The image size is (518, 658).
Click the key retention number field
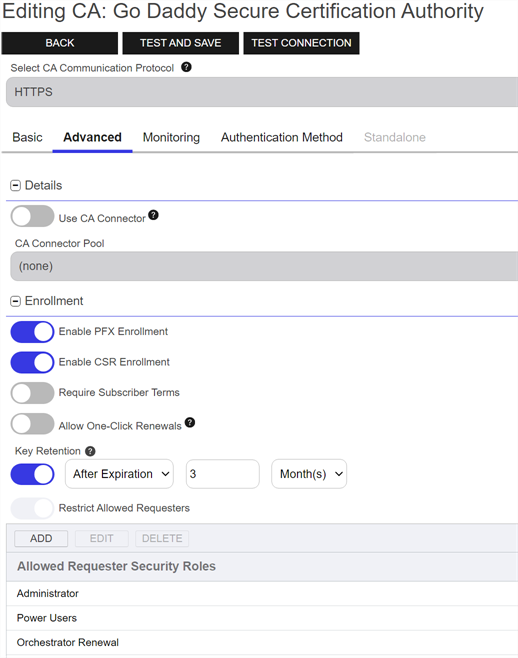click(x=222, y=474)
